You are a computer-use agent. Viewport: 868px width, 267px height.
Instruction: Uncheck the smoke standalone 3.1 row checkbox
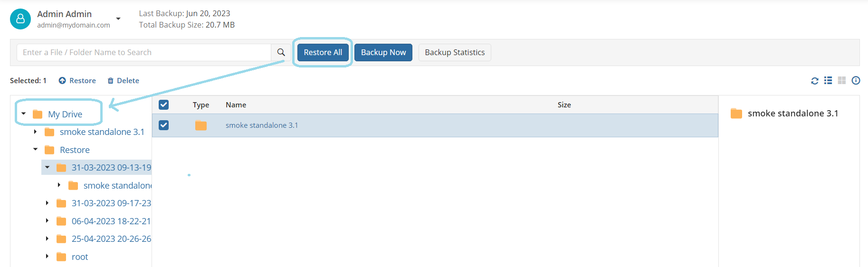coord(164,125)
